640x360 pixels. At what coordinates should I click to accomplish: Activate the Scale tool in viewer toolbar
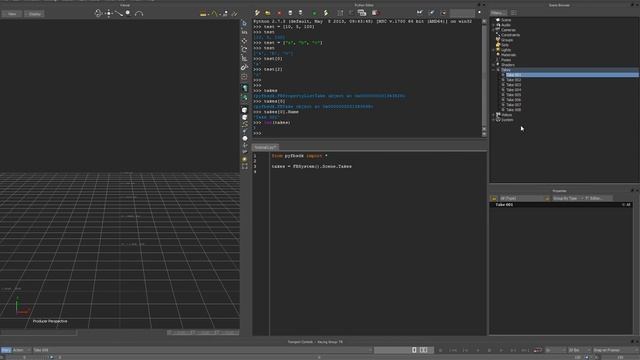(x=244, y=58)
